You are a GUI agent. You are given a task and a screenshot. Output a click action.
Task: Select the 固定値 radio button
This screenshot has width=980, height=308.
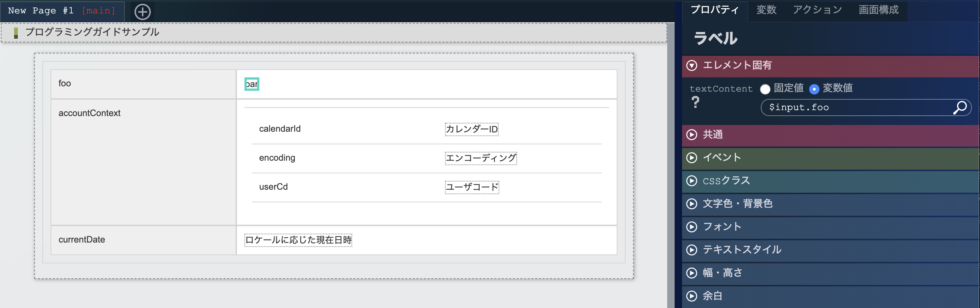(x=765, y=89)
